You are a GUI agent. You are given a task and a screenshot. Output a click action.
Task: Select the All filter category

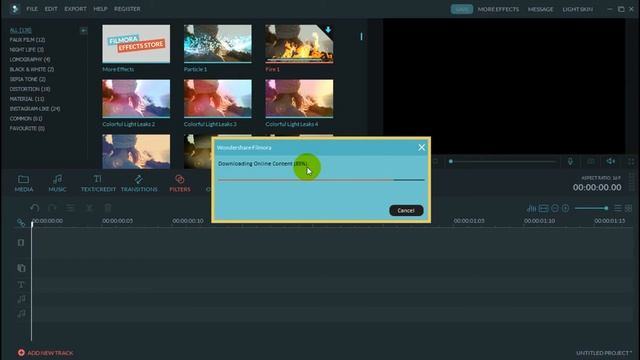[x=20, y=30]
